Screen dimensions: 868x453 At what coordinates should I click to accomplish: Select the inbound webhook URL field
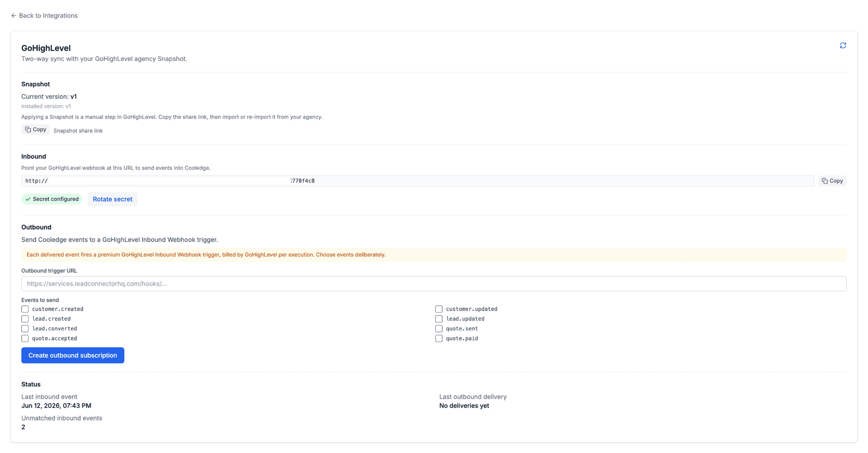tap(418, 181)
